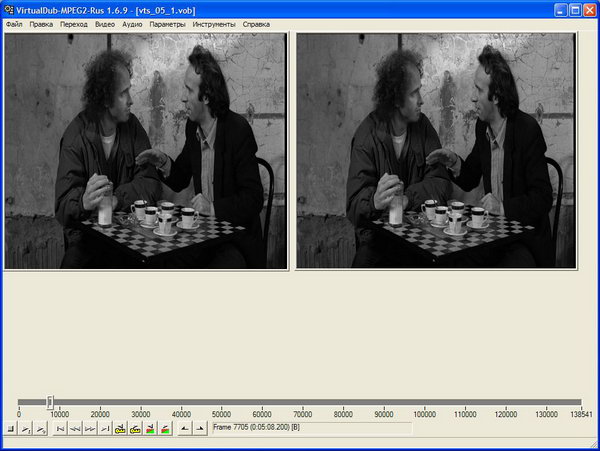Open the Правка menu

click(x=41, y=24)
